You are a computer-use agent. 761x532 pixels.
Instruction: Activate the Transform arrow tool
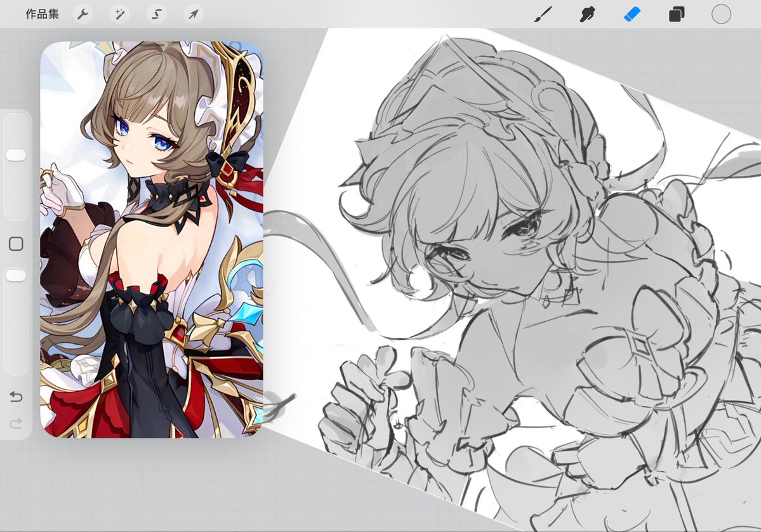coord(193,14)
